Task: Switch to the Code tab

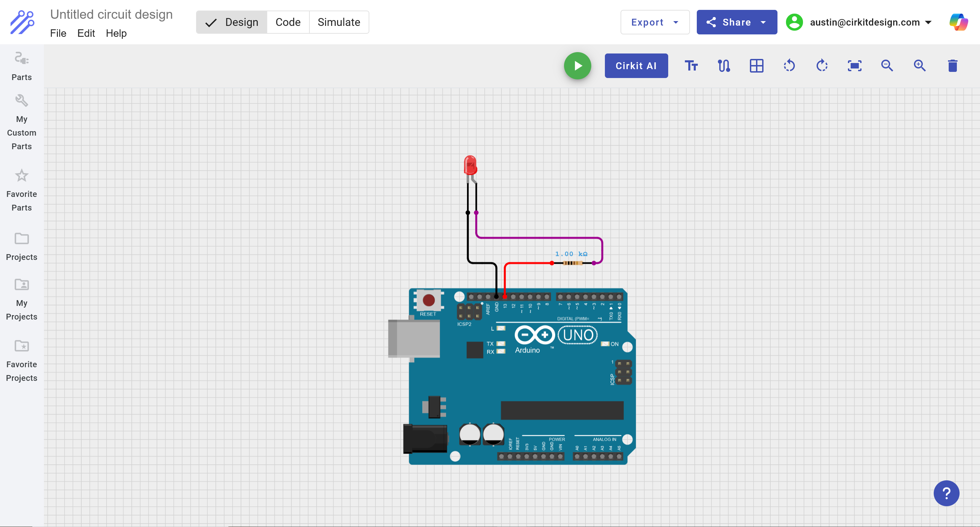Action: 288,22
